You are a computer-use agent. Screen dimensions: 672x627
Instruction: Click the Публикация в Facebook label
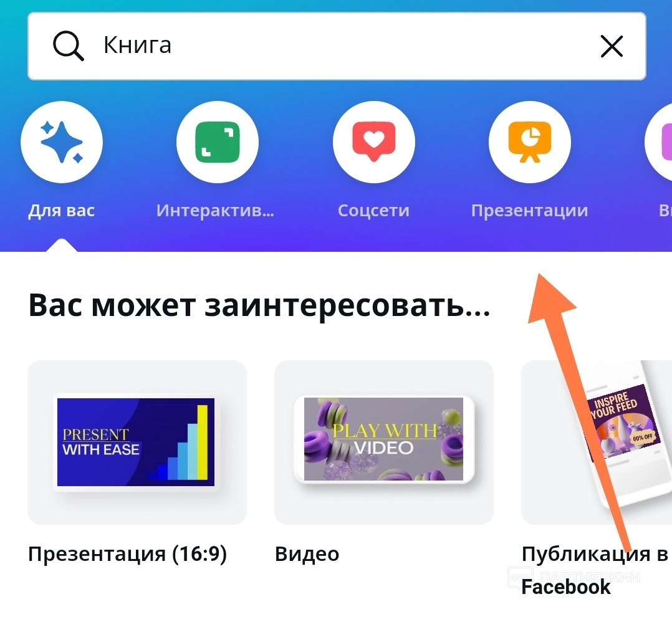point(595,570)
